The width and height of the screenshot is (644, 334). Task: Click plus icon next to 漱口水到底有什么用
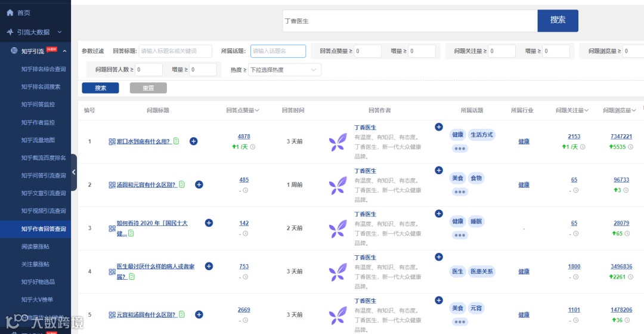pyautogui.click(x=193, y=141)
